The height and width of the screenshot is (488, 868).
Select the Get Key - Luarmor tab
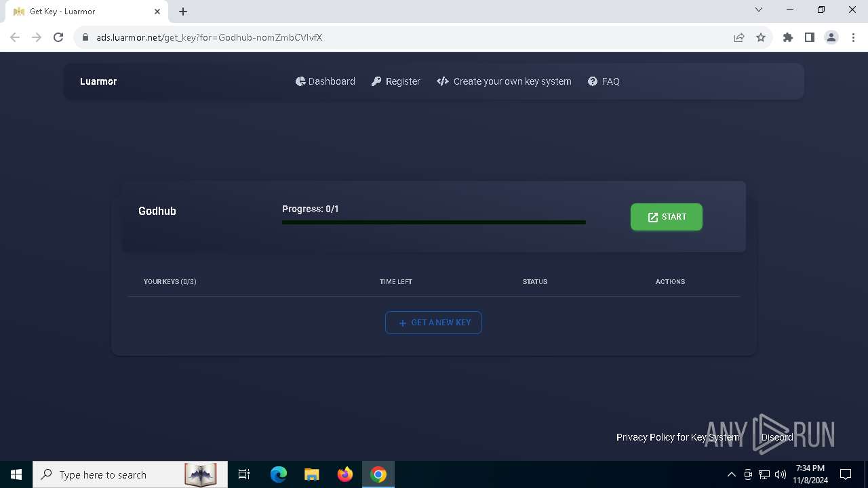tap(85, 12)
